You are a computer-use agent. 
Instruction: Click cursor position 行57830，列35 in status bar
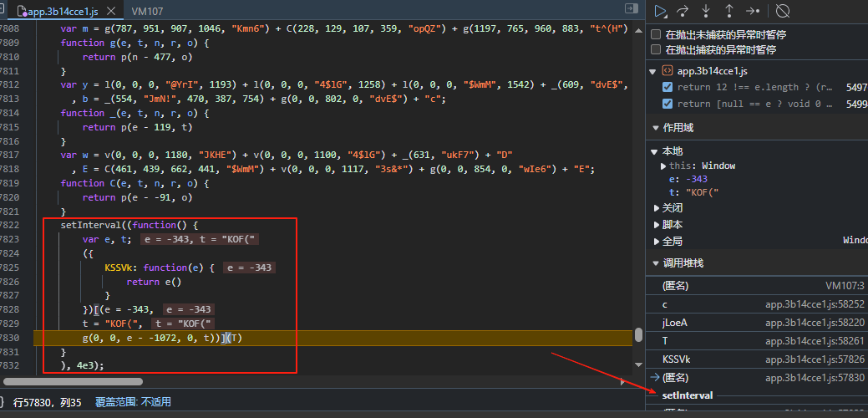[47, 402]
